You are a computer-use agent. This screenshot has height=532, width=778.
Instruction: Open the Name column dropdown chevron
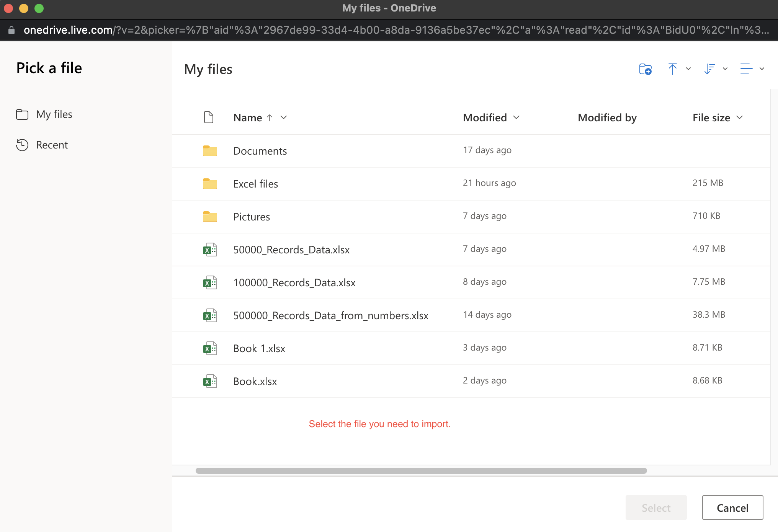point(284,117)
